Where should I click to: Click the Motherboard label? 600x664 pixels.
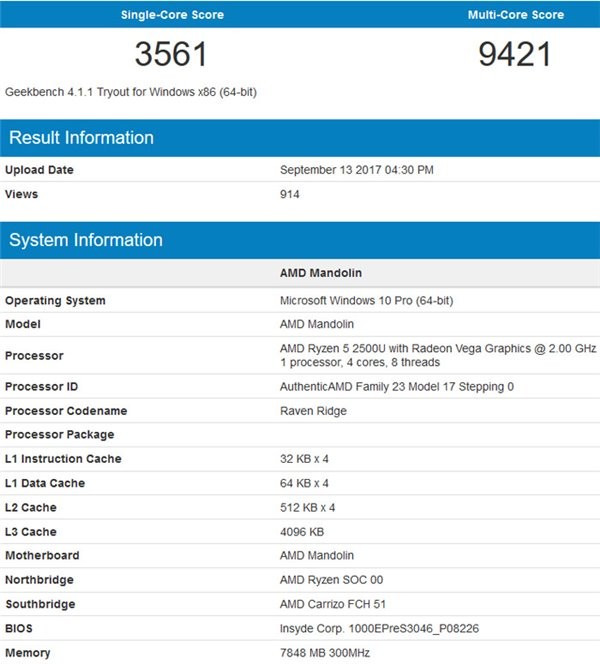coord(42,556)
